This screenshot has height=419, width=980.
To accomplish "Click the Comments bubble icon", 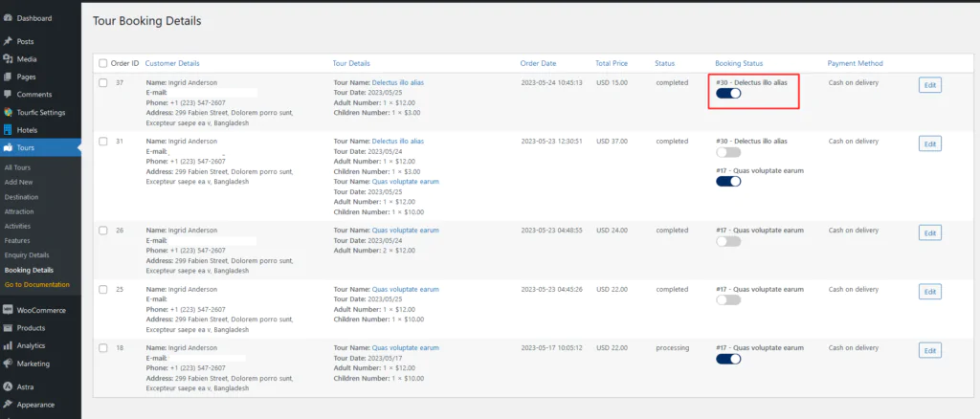I will 8,95.
